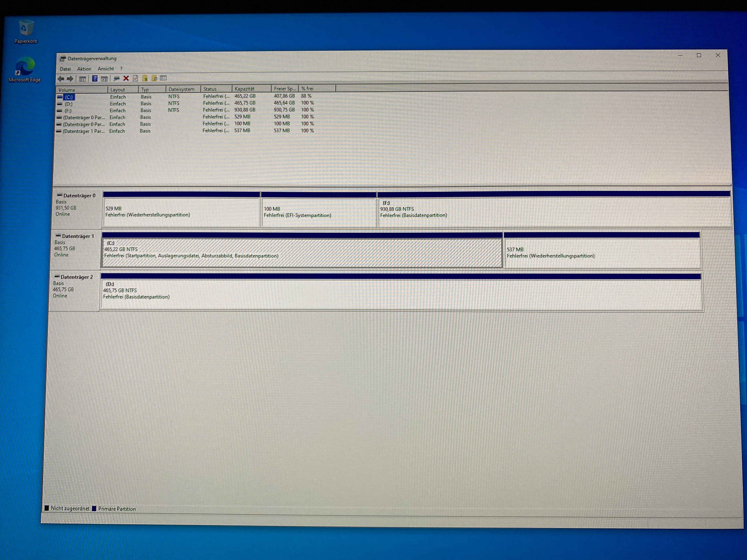
Task: Open the Ansicht menu
Action: [106, 68]
